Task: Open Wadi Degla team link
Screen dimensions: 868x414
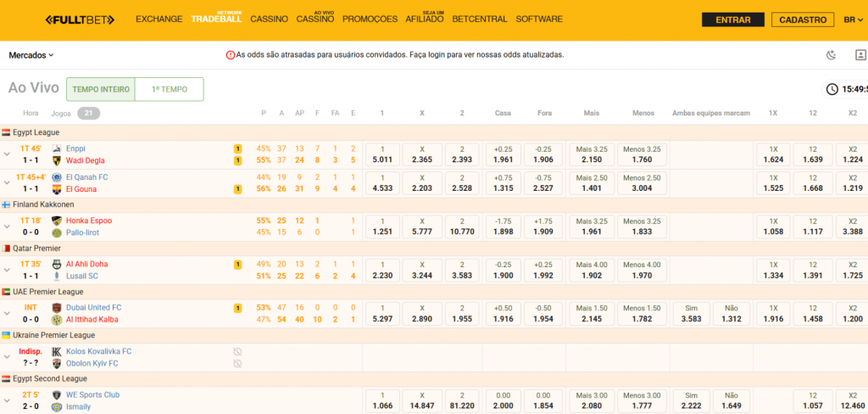Action: coord(86,160)
